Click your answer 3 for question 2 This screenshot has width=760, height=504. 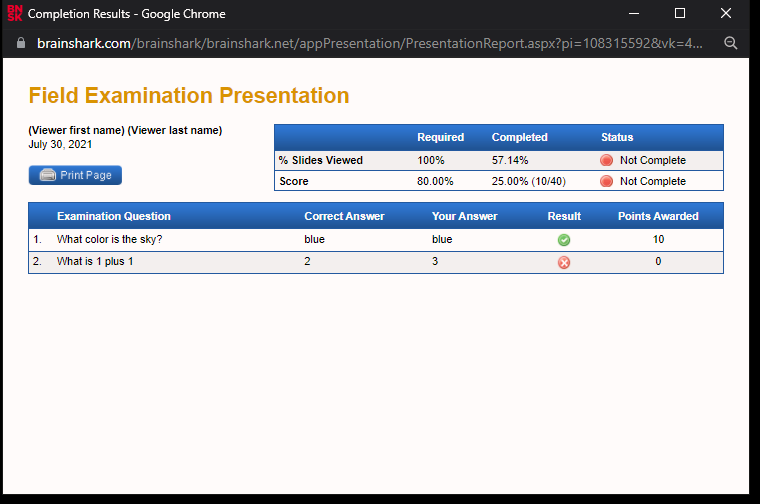[x=435, y=261]
